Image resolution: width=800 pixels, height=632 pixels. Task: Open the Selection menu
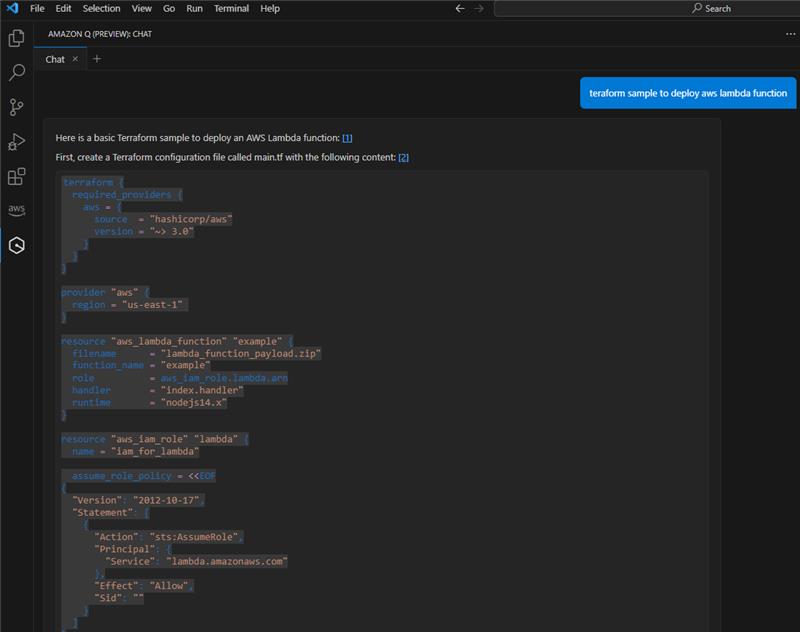click(101, 8)
